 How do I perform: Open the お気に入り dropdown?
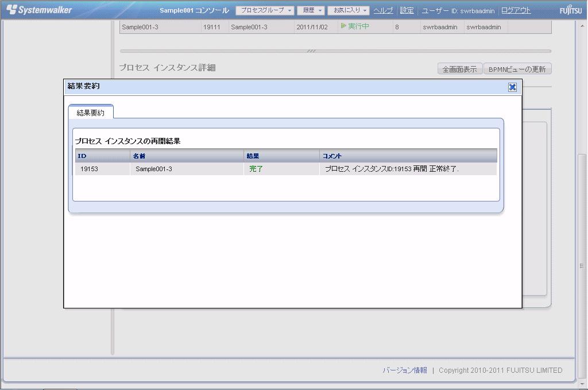(349, 10)
